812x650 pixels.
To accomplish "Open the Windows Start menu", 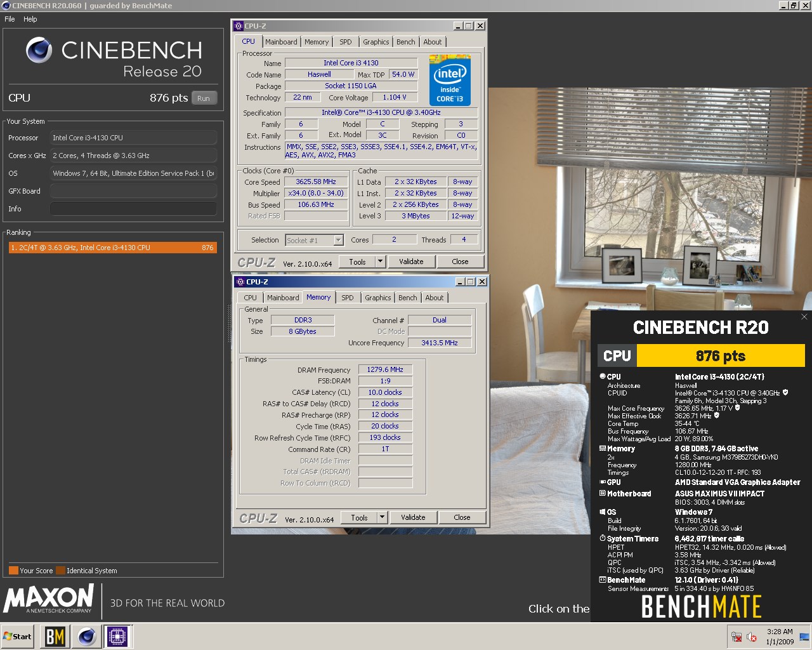I will click(18, 636).
